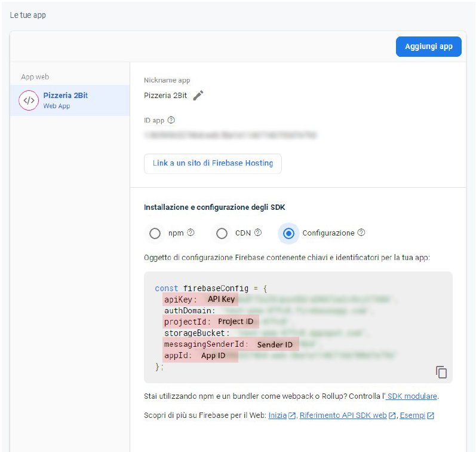Viewport: 476px width, 452px height.
Task: Click the authDomain line in config
Action: [x=269, y=311]
